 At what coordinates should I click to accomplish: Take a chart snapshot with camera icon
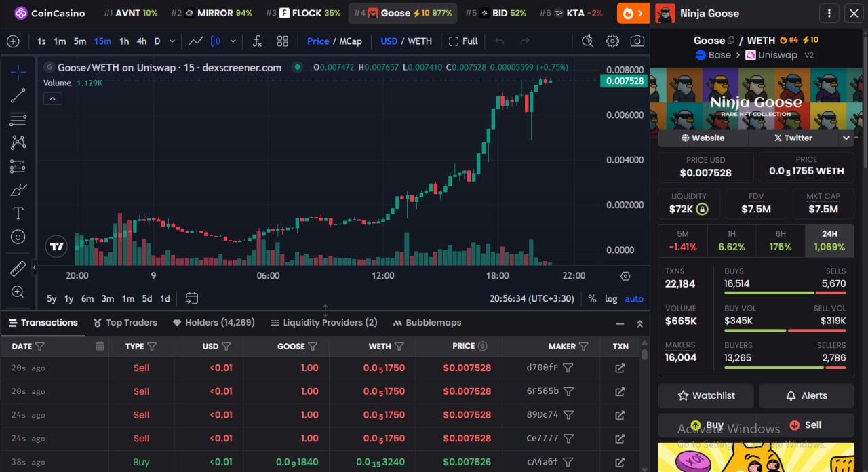click(637, 41)
